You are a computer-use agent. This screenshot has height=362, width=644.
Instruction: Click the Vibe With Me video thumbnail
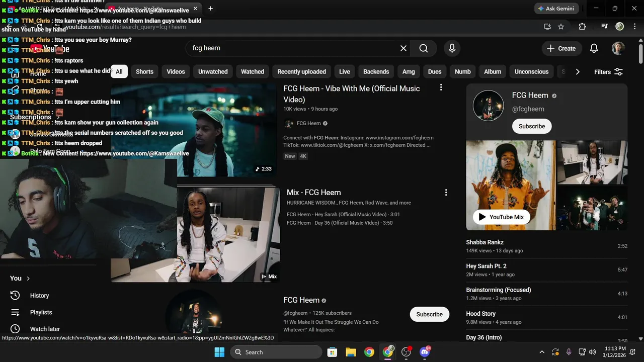[x=194, y=130]
